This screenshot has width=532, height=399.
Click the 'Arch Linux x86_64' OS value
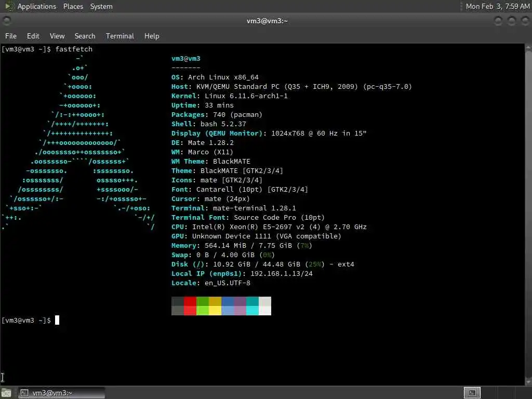tap(223, 77)
